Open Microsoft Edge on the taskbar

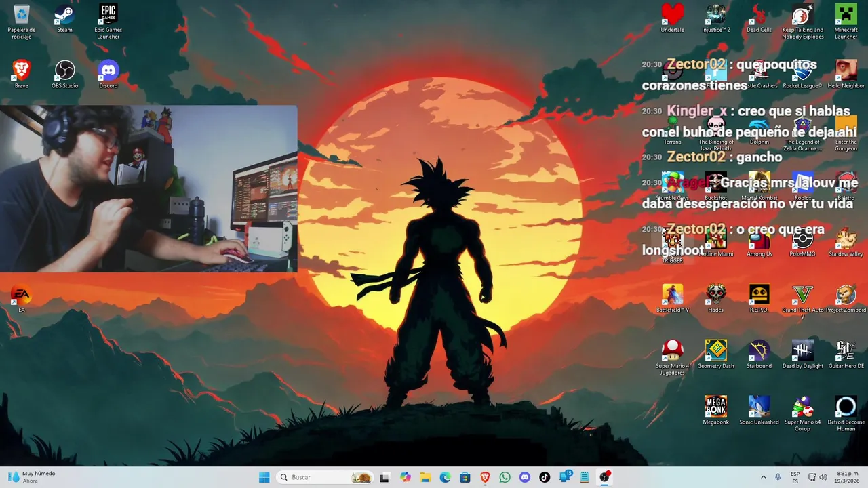pyautogui.click(x=445, y=477)
